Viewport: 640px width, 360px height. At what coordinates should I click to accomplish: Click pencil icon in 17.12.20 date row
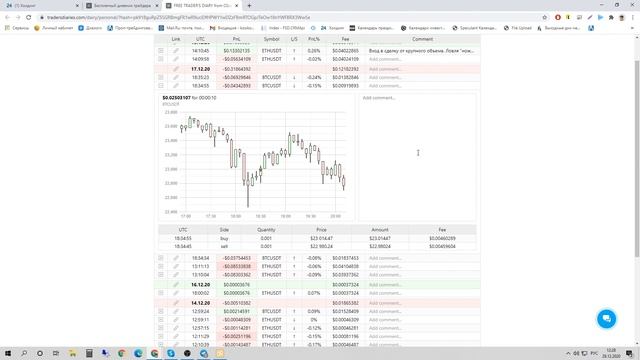coord(176,69)
